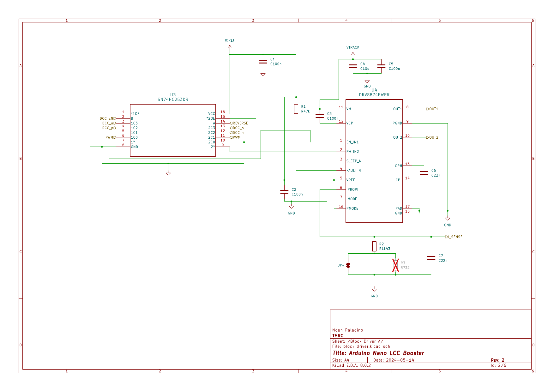Select the REVERSE hierarchical label flag
Screen dimensions: 554x392
coord(239,123)
